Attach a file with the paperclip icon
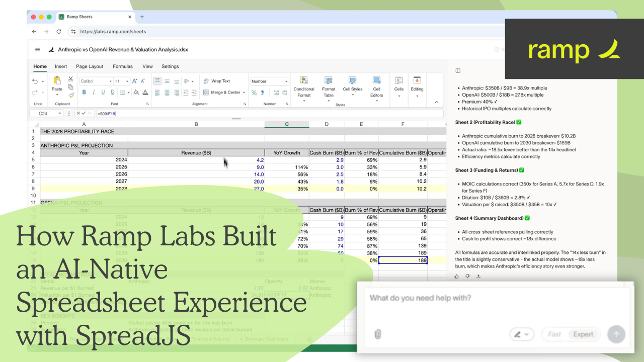Viewport: 644px width, 362px height. [x=378, y=334]
